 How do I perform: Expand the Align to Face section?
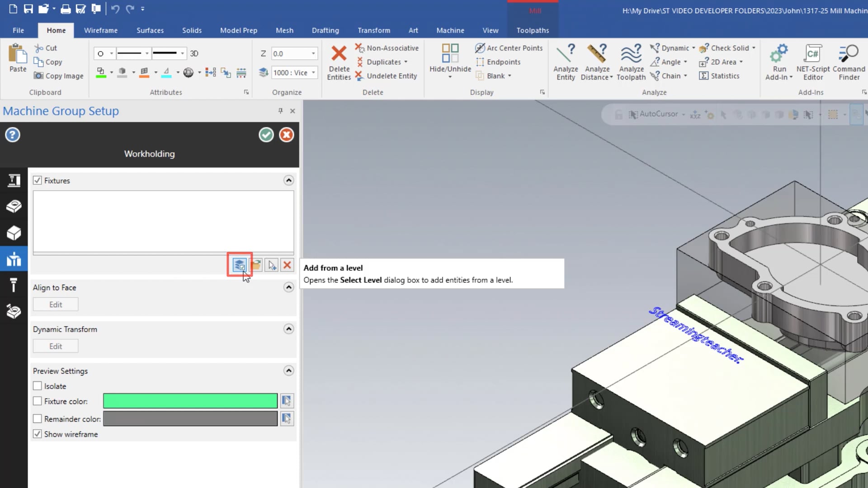[289, 287]
